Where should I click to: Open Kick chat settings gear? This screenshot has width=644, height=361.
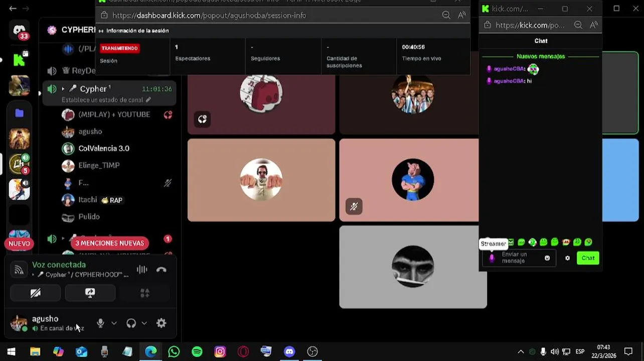pos(567,258)
